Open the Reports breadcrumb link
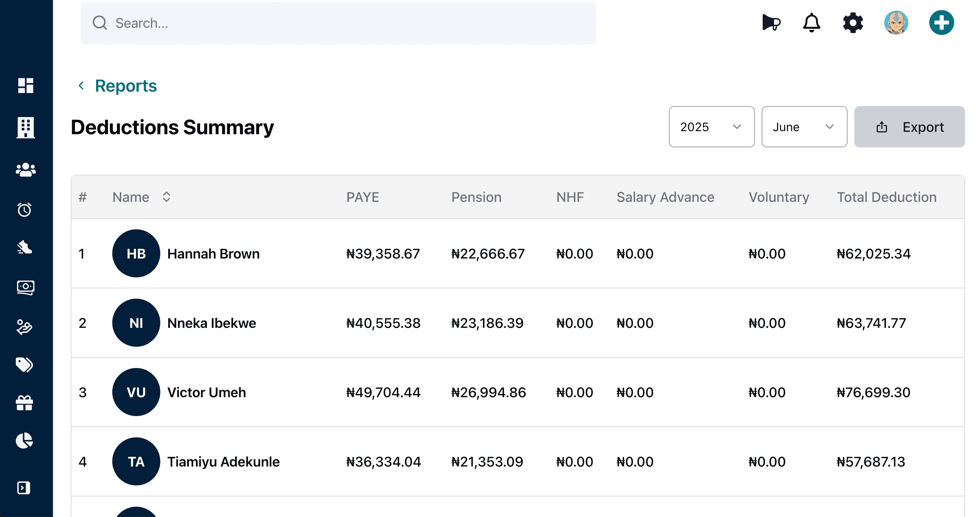 (126, 85)
